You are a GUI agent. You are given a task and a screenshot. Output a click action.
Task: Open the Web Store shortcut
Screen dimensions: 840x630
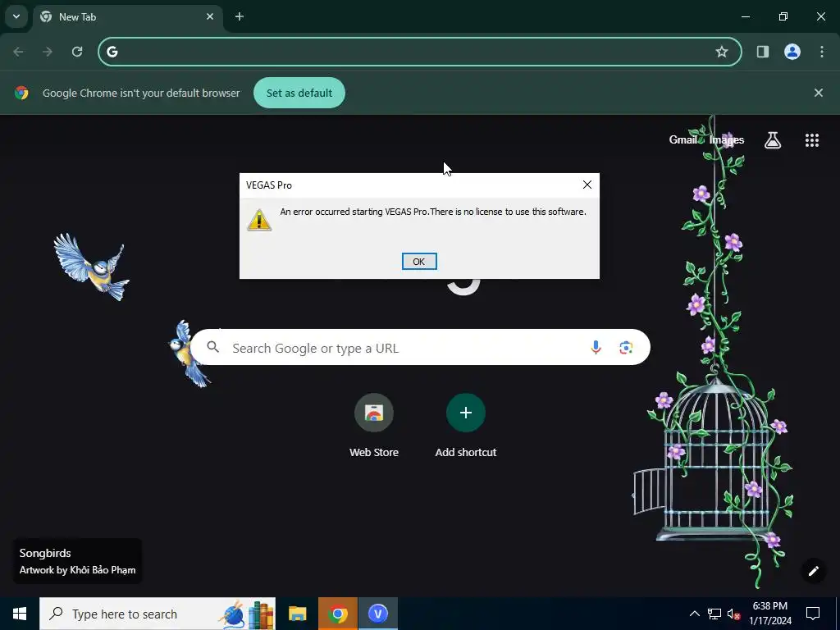(374, 426)
